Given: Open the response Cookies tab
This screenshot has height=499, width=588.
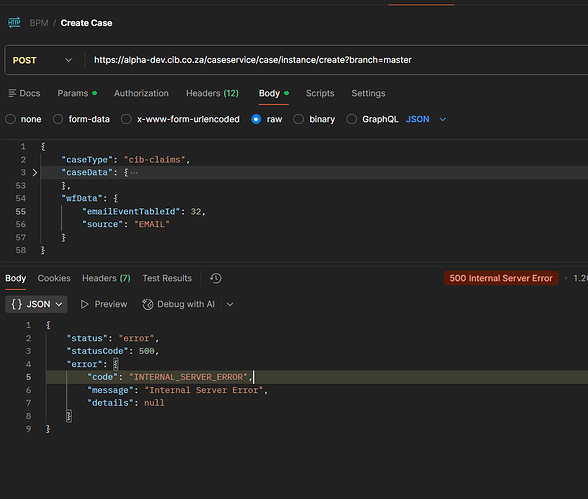Looking at the screenshot, I should [x=54, y=278].
